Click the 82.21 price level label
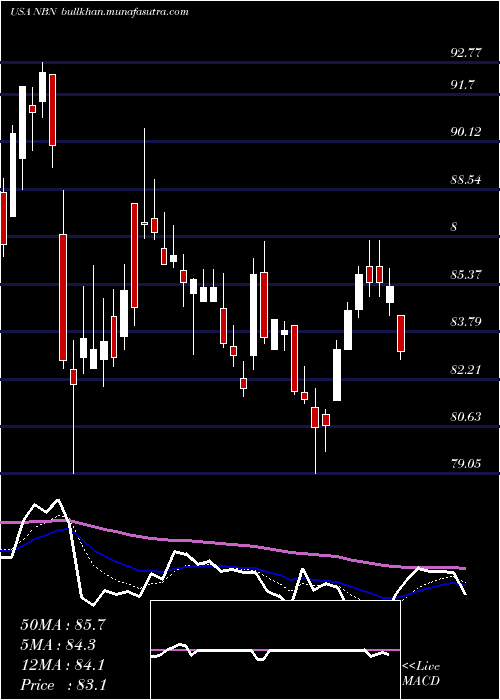The height and width of the screenshot is (700, 500). click(466, 370)
